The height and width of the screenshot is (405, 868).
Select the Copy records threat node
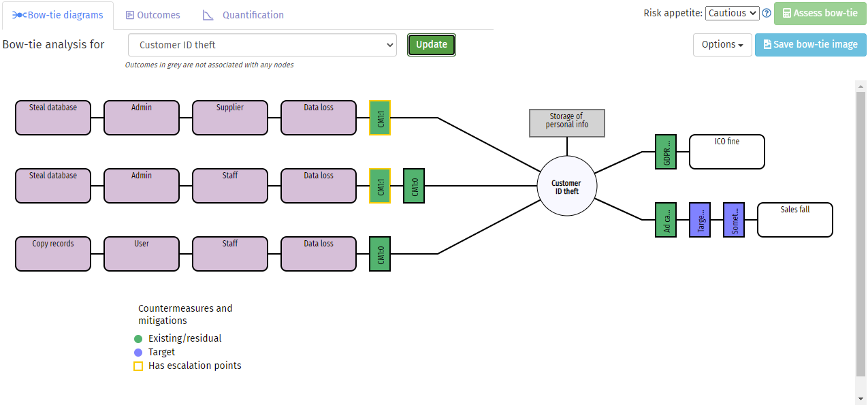(53, 254)
